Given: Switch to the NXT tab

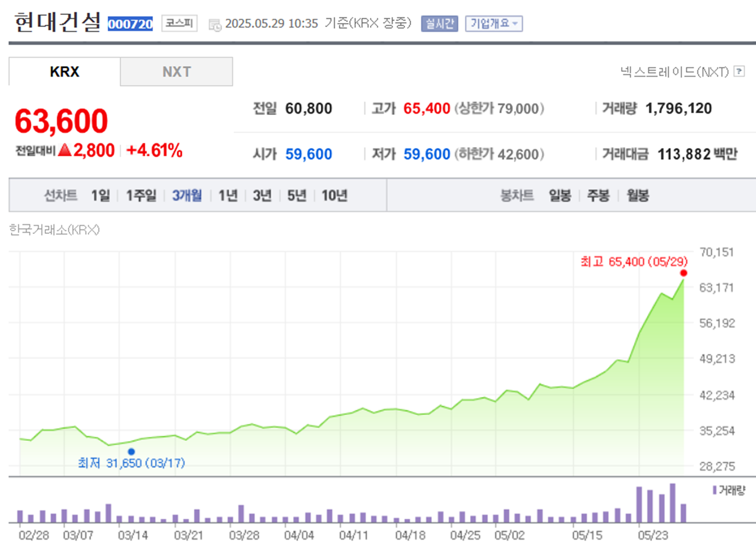Looking at the screenshot, I should click(x=177, y=72).
